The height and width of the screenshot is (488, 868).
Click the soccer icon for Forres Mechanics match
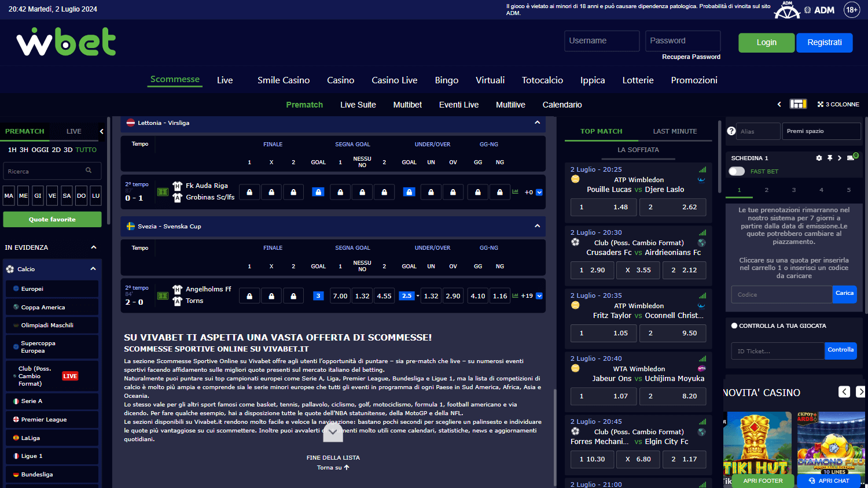[575, 431]
